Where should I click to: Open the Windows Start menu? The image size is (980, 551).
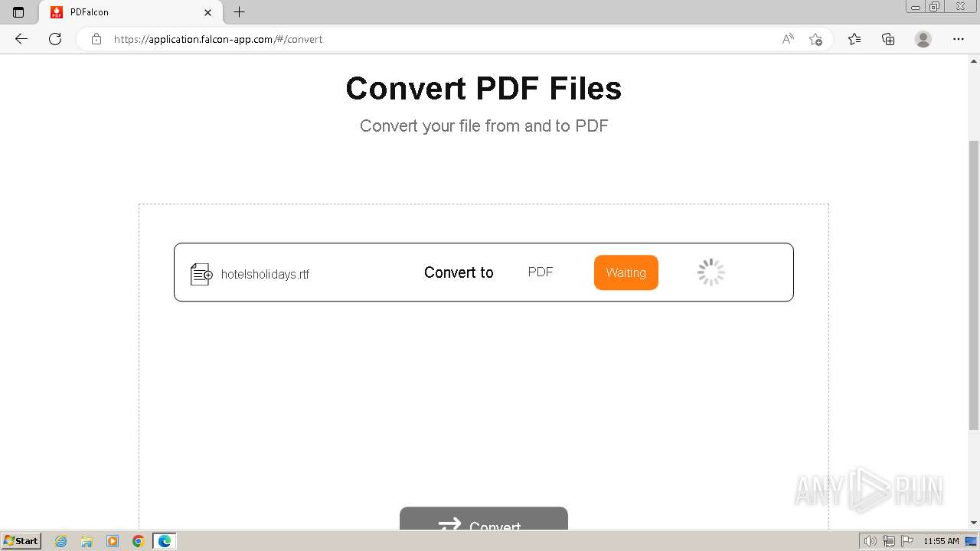[21, 541]
